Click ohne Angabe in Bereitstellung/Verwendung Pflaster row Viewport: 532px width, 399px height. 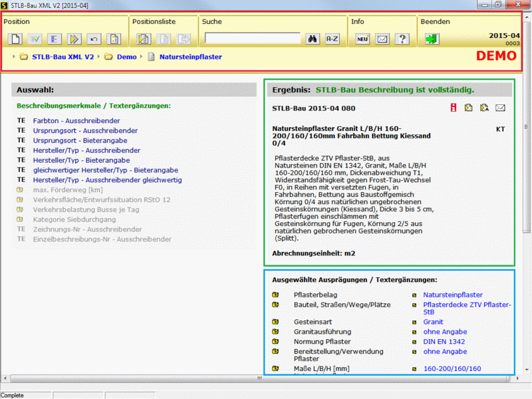445,351
